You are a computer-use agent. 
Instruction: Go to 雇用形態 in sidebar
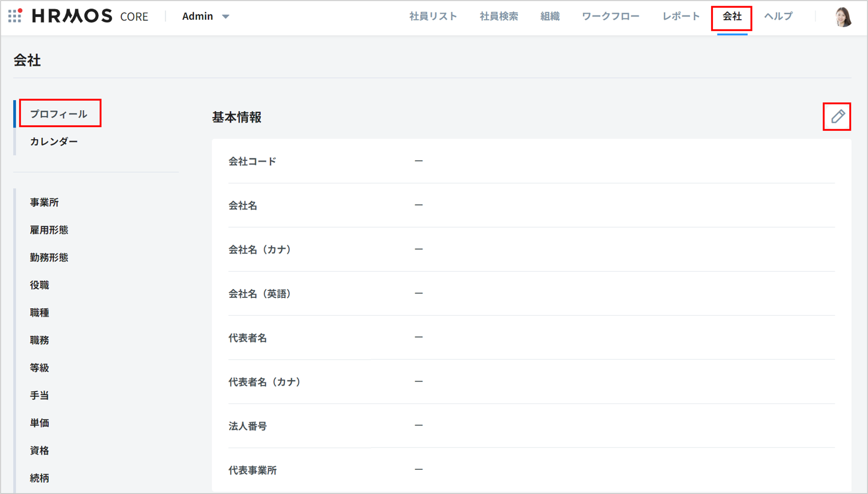[49, 230]
